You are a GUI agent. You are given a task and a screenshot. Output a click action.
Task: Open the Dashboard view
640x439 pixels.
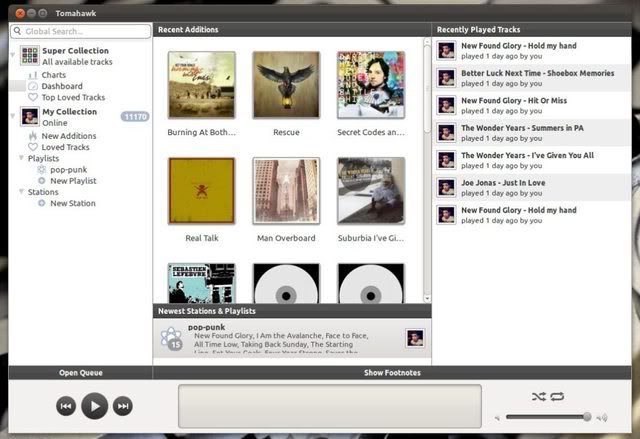62,86
